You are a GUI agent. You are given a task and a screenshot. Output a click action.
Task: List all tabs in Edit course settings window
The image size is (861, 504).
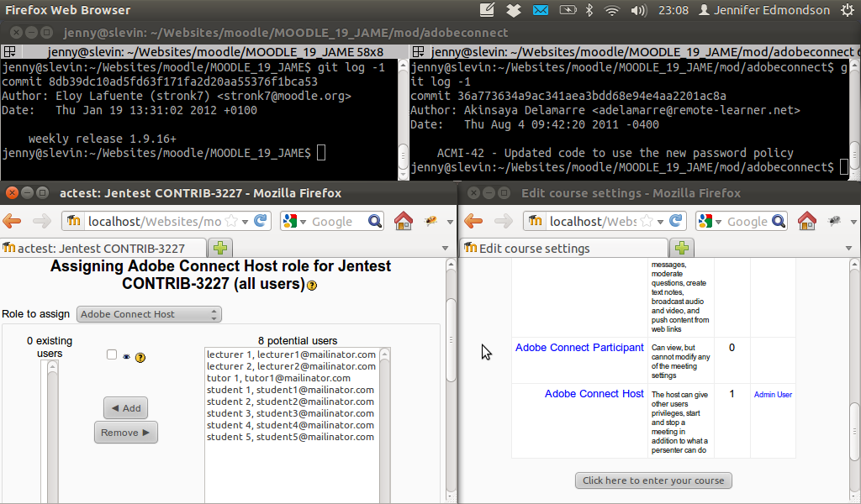tap(849, 249)
